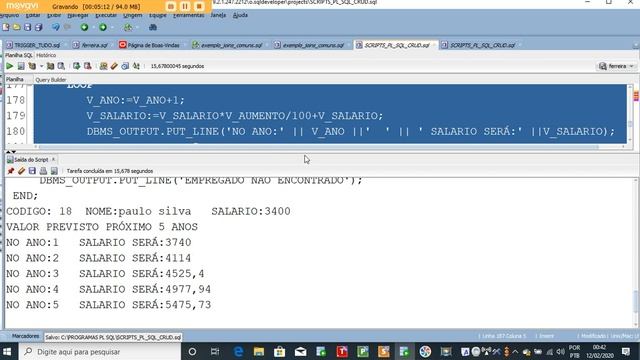Open the Mail app from taskbar

300,351
